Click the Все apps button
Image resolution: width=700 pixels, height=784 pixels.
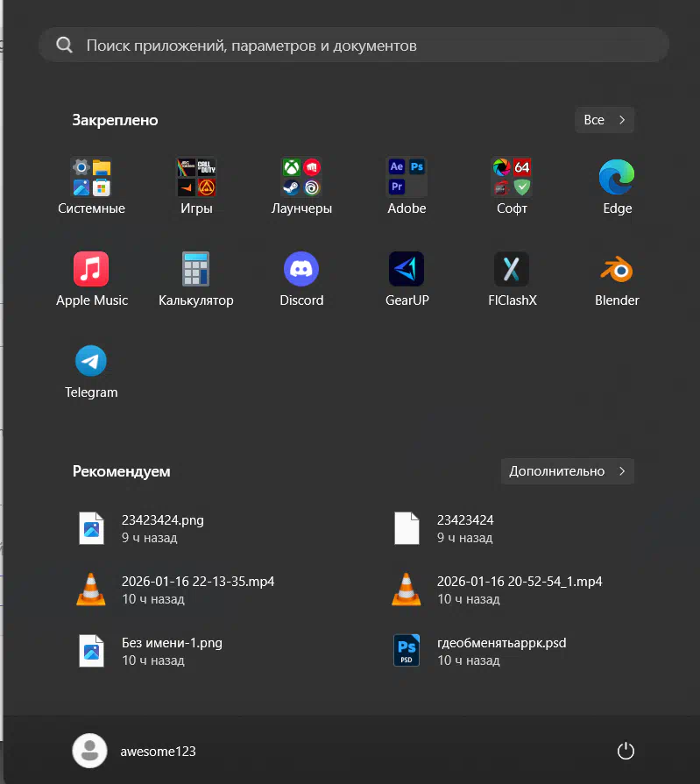[x=604, y=120]
